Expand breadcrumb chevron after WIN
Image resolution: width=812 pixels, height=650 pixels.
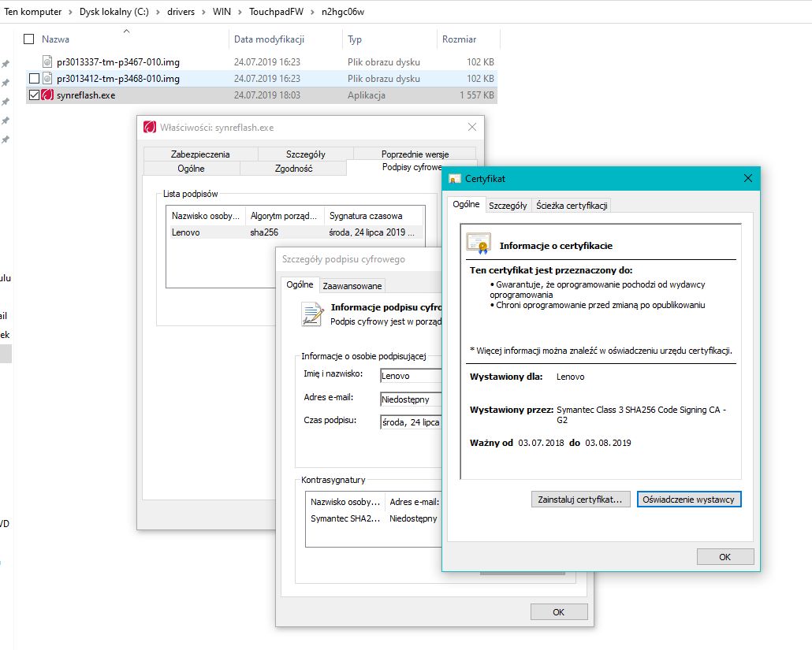pos(240,12)
